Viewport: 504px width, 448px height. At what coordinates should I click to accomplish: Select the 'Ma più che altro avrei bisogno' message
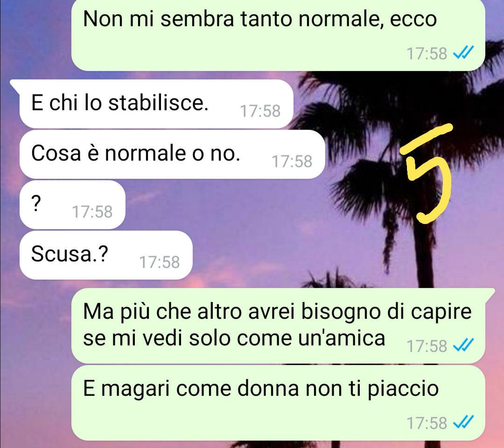[x=278, y=326]
